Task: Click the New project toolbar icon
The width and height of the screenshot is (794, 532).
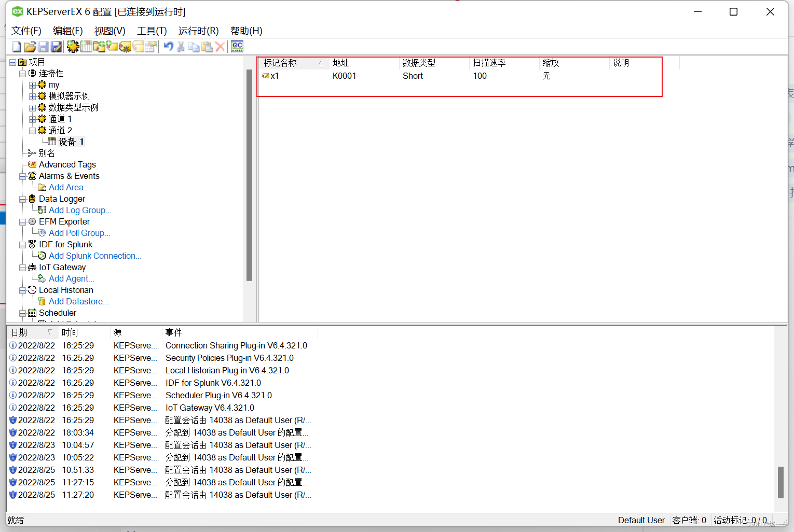Action: 17,47
